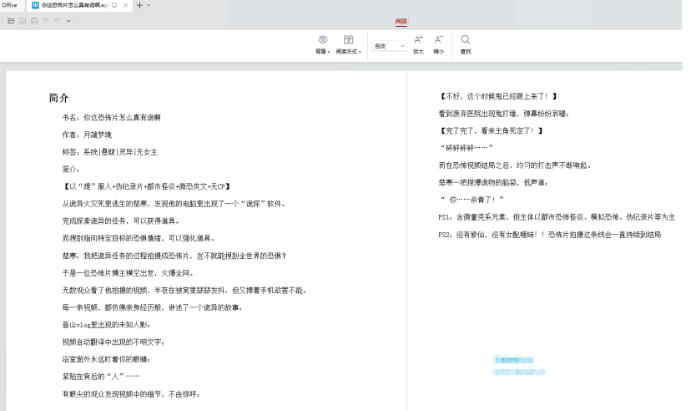The height and width of the screenshot is (411, 693).
Task: Click the author line 作者：月端梦境
Action: click(87, 135)
